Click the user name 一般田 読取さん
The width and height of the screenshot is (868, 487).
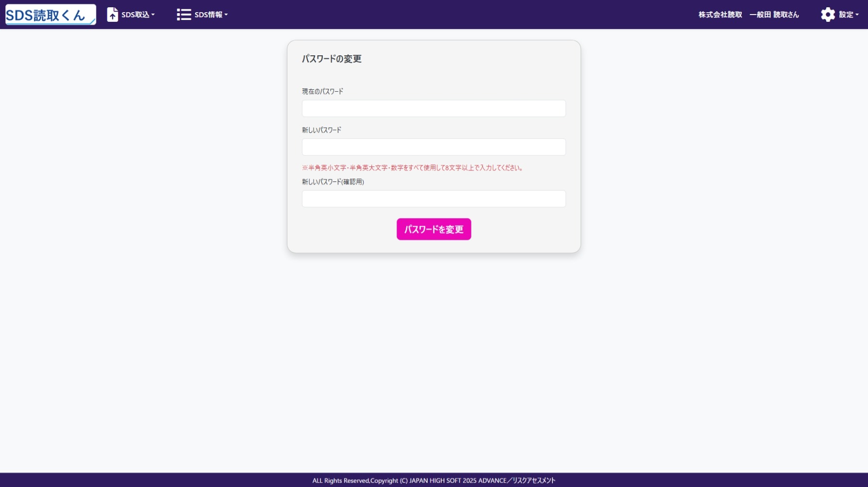coord(774,15)
